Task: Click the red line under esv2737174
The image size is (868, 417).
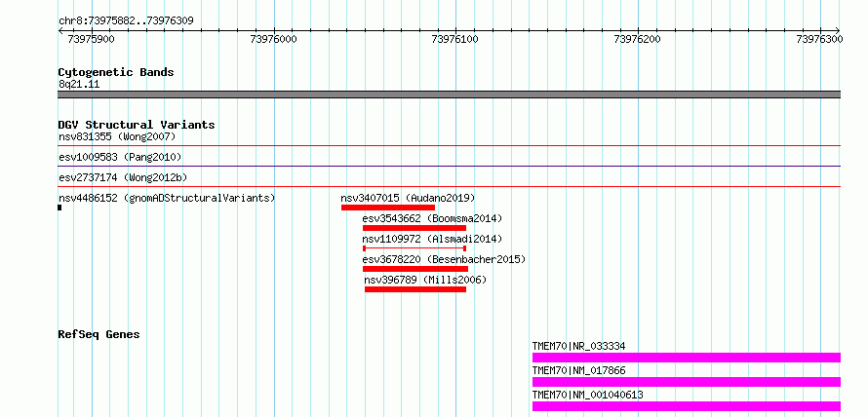Action: pyautogui.click(x=449, y=187)
